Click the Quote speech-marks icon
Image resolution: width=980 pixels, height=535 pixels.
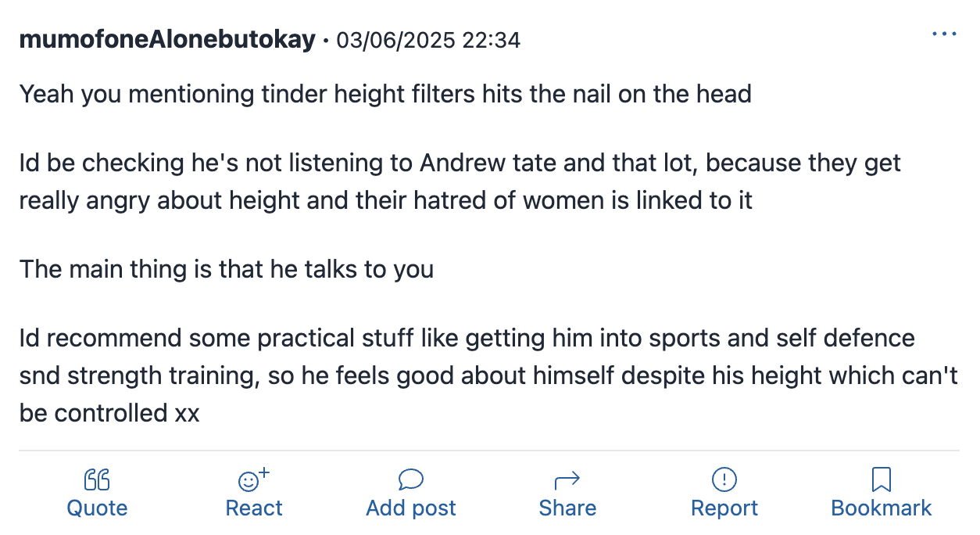[x=97, y=479]
